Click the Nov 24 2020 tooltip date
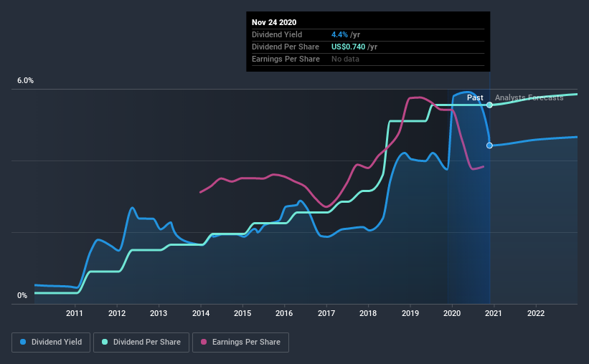Viewport: 589px width, 364px height. [x=274, y=22]
